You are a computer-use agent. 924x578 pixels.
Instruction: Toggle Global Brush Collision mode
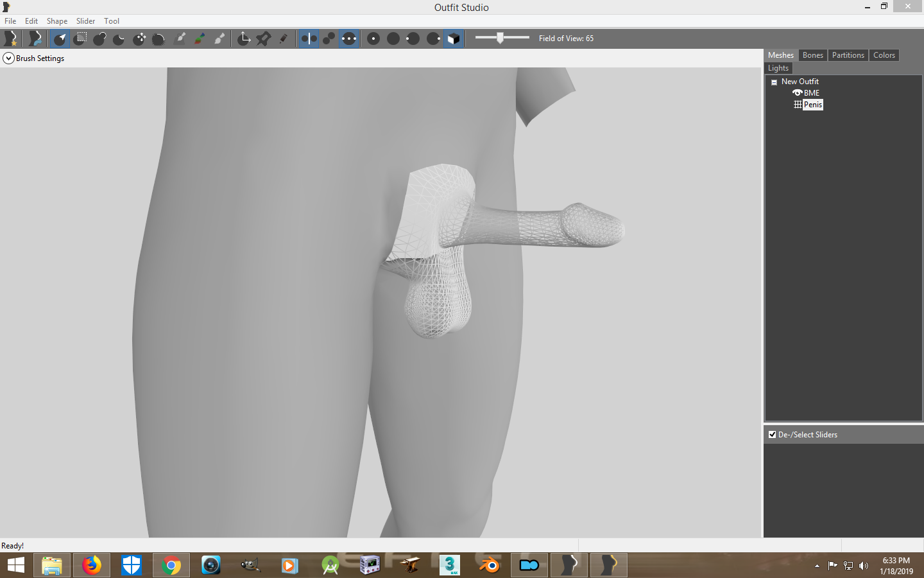coord(348,39)
